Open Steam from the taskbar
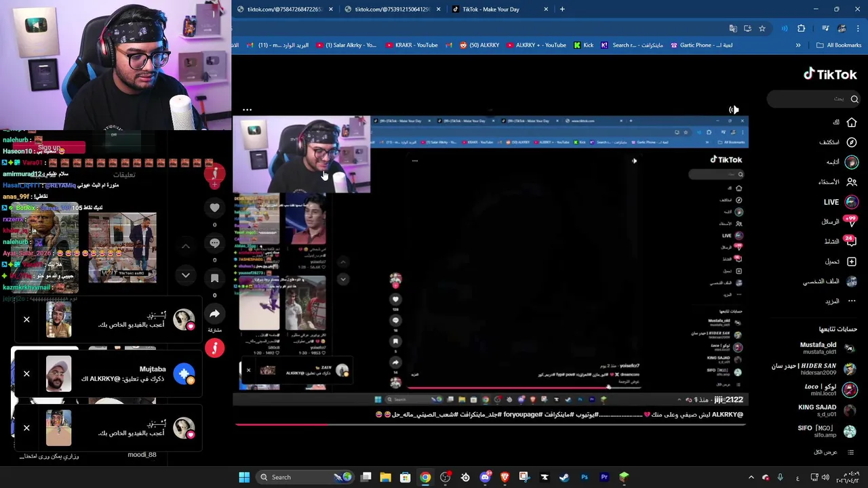Image resolution: width=868 pixels, height=488 pixels. [564, 477]
